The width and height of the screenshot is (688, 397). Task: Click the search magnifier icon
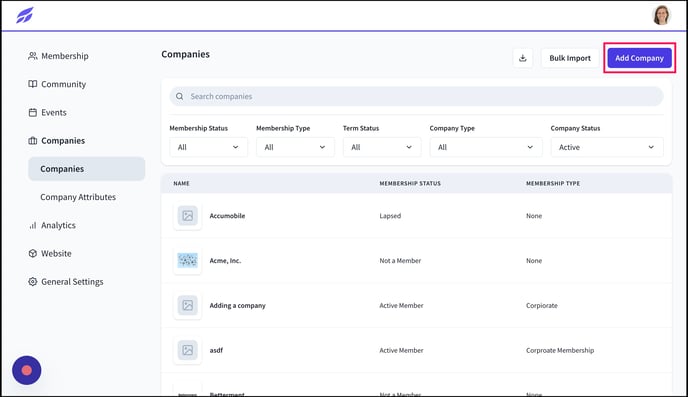(x=179, y=97)
